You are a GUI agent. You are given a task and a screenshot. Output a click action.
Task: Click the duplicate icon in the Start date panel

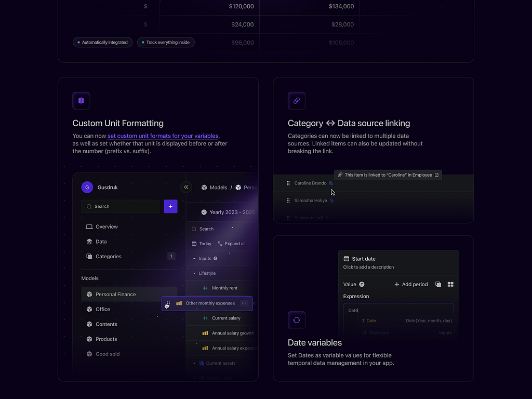pos(438,284)
